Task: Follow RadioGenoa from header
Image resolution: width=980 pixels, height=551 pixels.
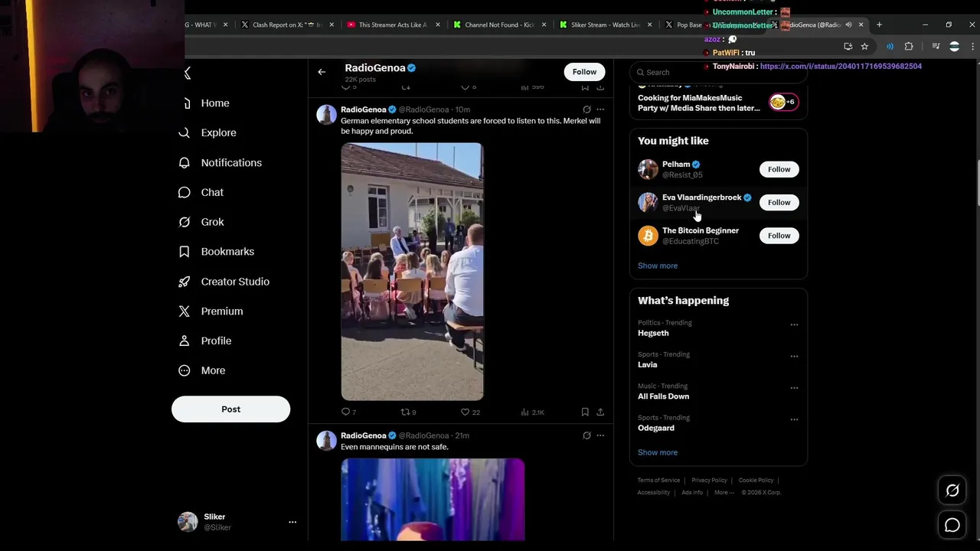Action: pyautogui.click(x=584, y=72)
